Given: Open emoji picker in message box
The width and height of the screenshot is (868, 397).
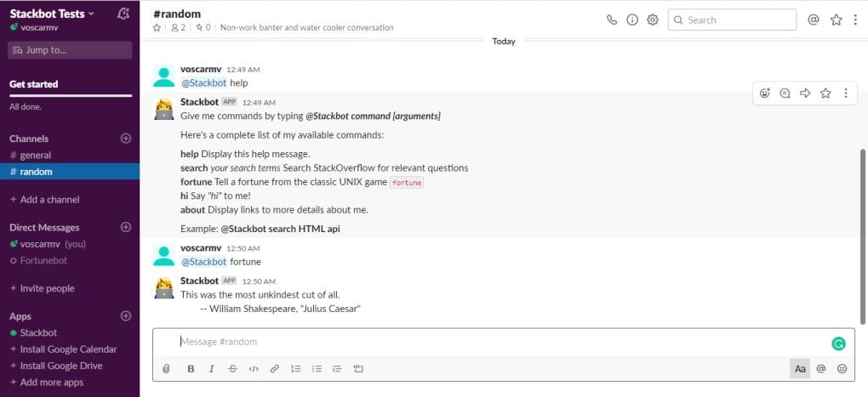Looking at the screenshot, I should pyautogui.click(x=842, y=369).
